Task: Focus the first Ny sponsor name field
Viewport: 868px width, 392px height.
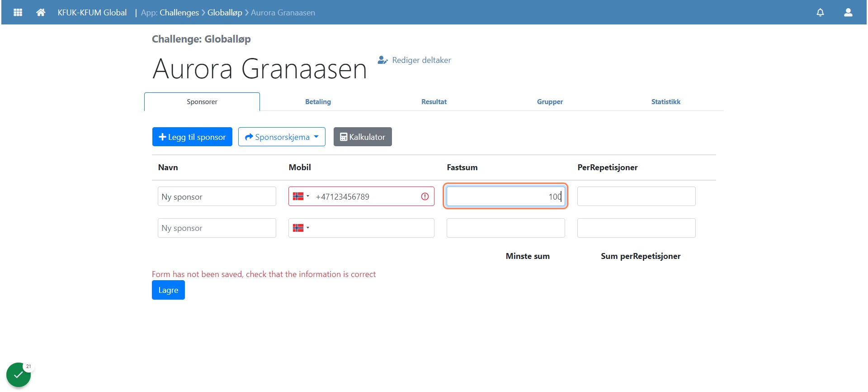Action: (x=217, y=196)
